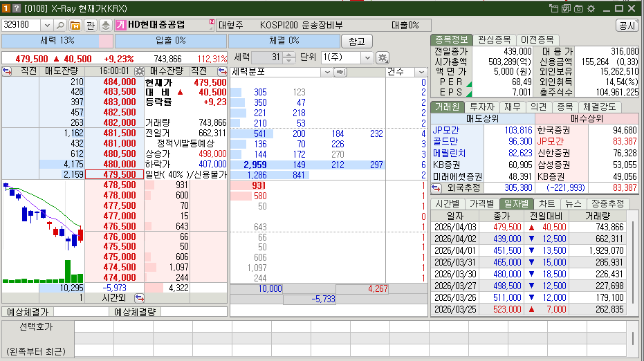Switch to the 종목정보 tab
This screenshot has height=361, width=644.
point(452,39)
